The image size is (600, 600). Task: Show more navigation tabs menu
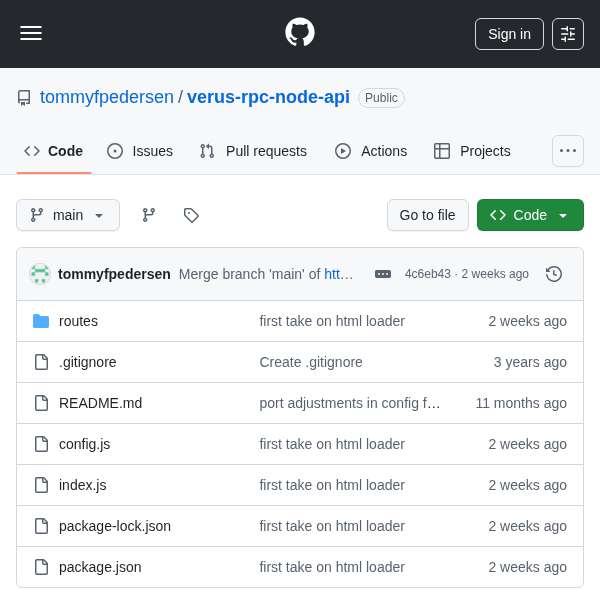click(568, 151)
